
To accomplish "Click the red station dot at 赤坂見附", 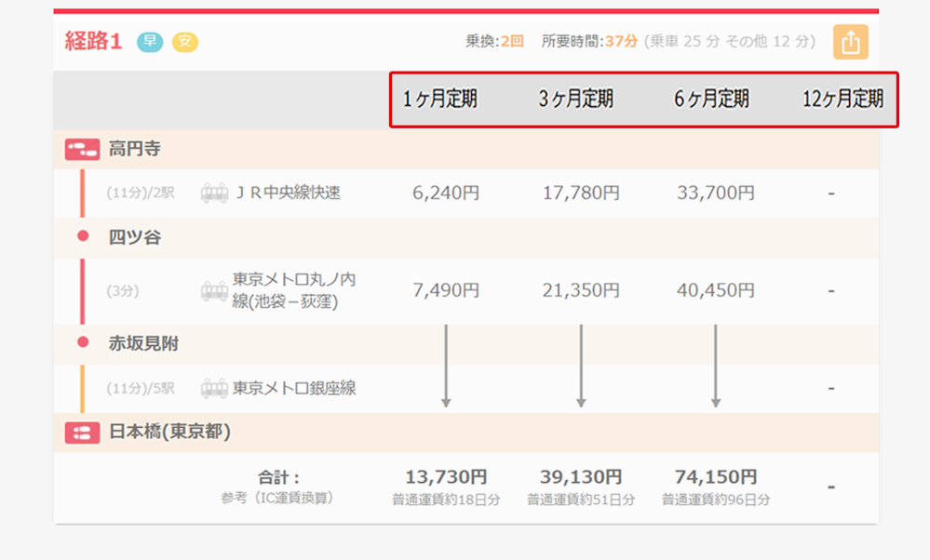I will pos(85,341).
